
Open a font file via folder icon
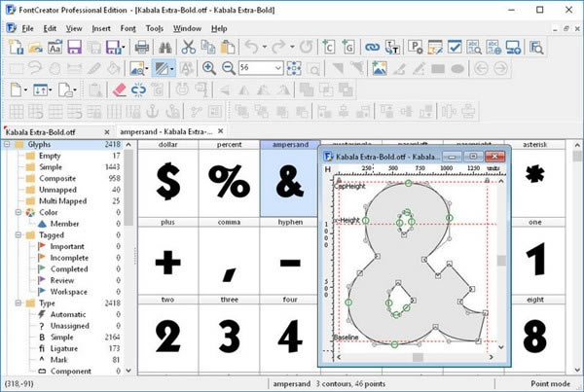(35, 48)
